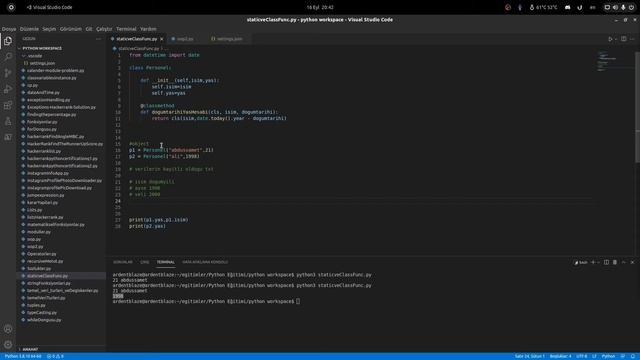Open Source Control view in activity bar

coord(8,73)
